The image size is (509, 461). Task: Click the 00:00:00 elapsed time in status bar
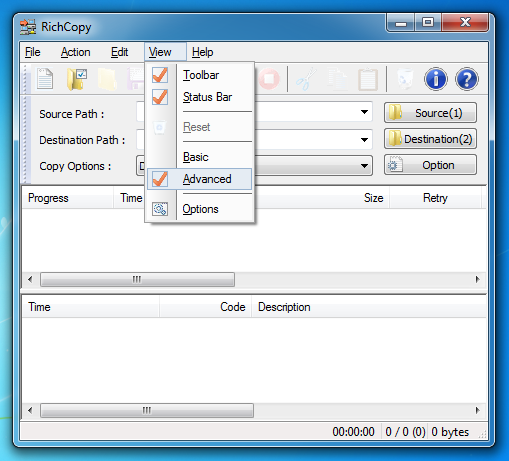point(353,432)
